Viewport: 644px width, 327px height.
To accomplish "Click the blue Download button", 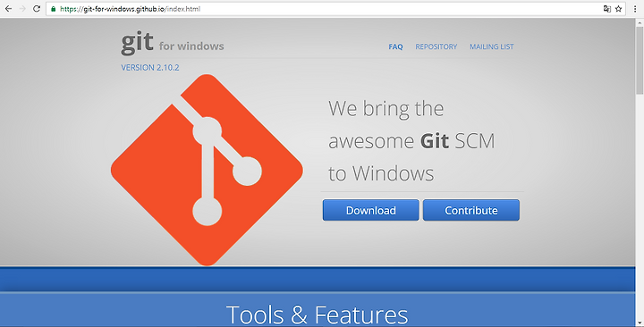I will (371, 210).
